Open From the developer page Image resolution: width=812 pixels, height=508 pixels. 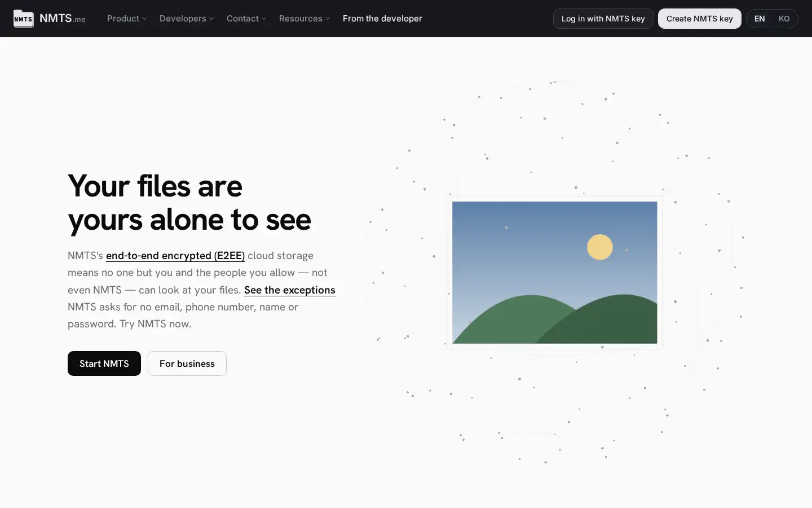pyautogui.click(x=382, y=19)
